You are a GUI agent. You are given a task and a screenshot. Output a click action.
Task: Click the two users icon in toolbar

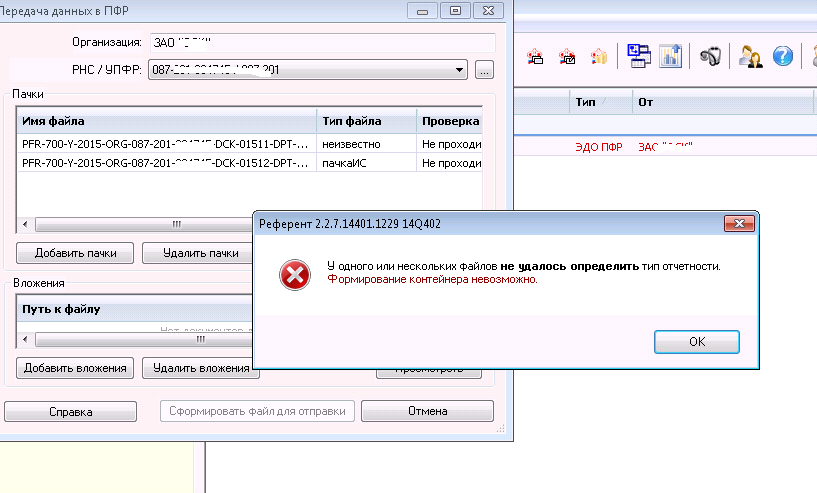coord(750,56)
